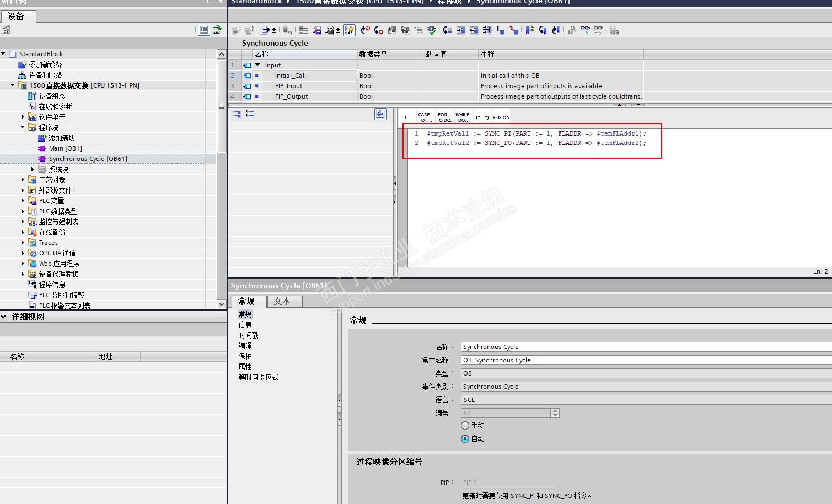Collapse the 1500直接数据交换 CPU node
The image size is (832, 504).
point(13,85)
